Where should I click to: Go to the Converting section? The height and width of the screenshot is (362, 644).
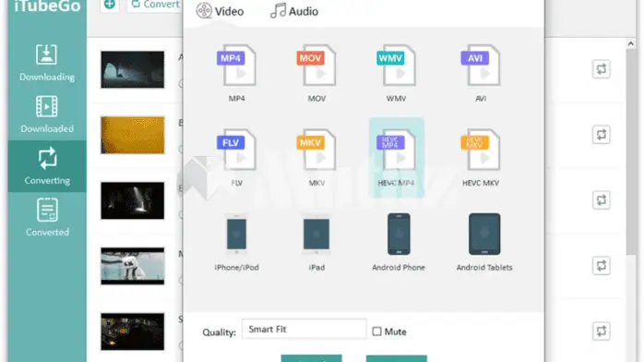(47, 166)
